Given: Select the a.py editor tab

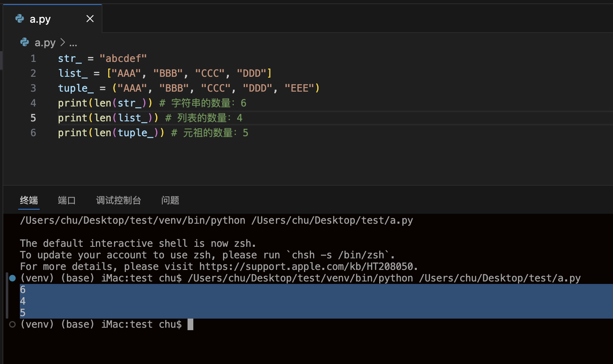Looking at the screenshot, I should [x=40, y=19].
